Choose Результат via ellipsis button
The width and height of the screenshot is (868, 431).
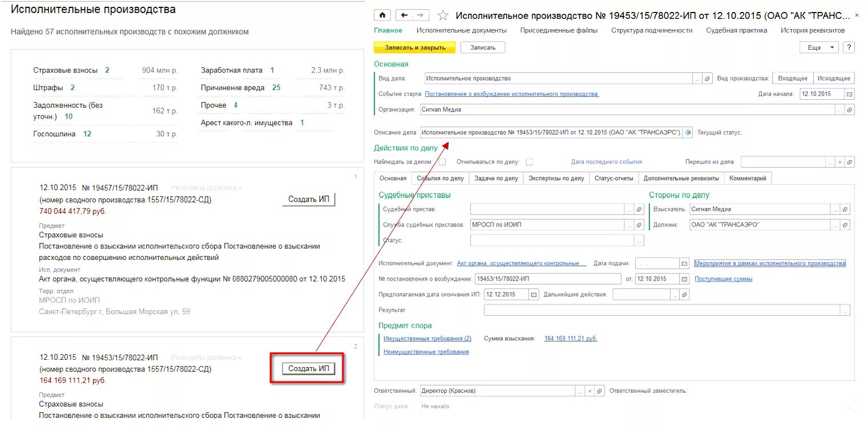tap(845, 310)
